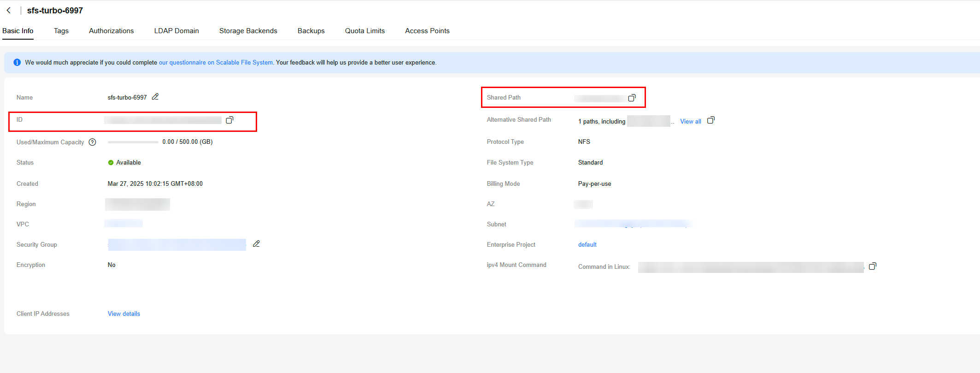Copy the ipv4 Mount Command in Linux
Image resolution: width=980 pixels, height=373 pixels.
click(872, 266)
